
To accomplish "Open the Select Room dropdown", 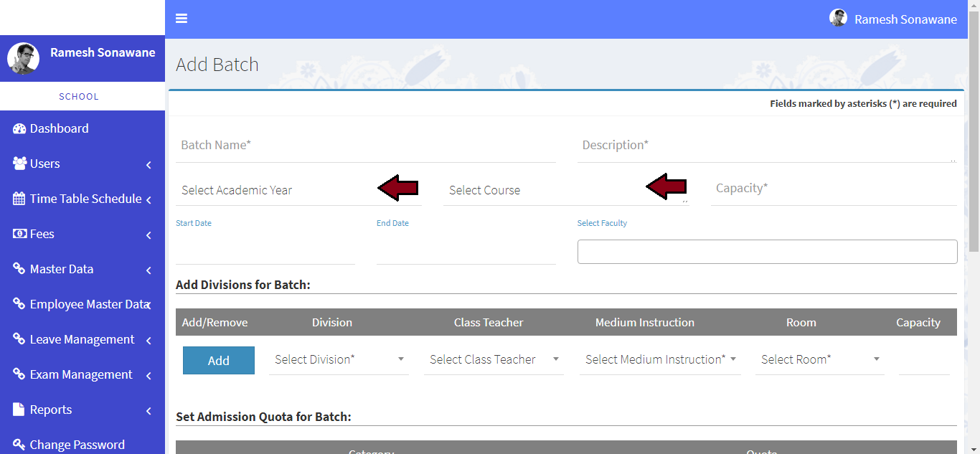I will (819, 359).
